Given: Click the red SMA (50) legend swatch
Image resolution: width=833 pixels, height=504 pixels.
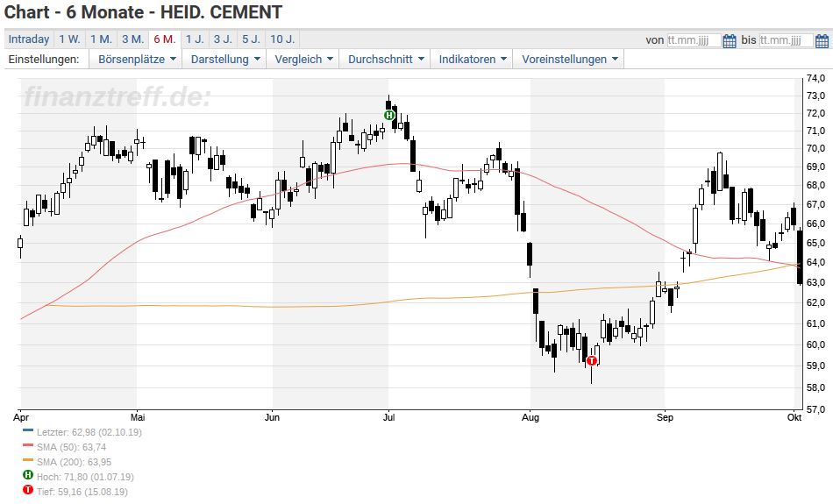Looking at the screenshot, I should click(x=28, y=445).
